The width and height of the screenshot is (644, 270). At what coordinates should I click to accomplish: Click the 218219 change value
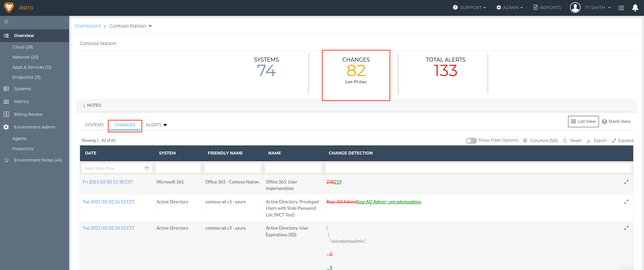click(x=334, y=182)
